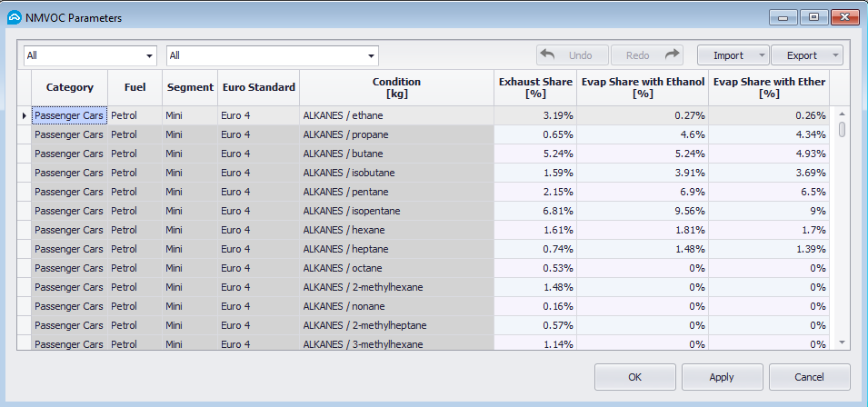Sort by the Category column header
The height and width of the screenshot is (407, 868).
[x=70, y=87]
